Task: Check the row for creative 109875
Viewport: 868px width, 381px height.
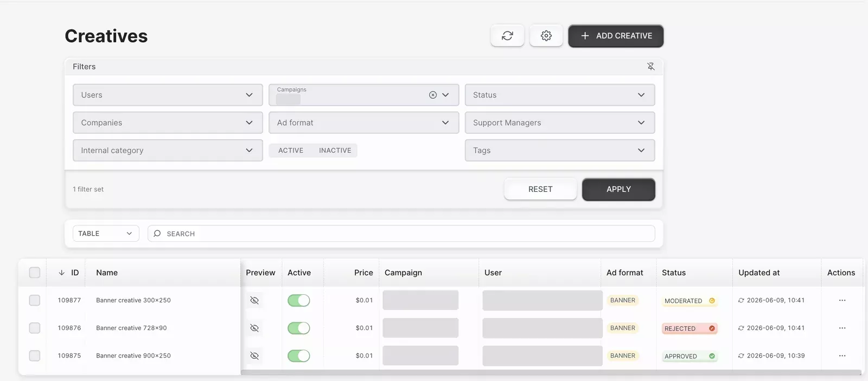Action: [x=35, y=356]
